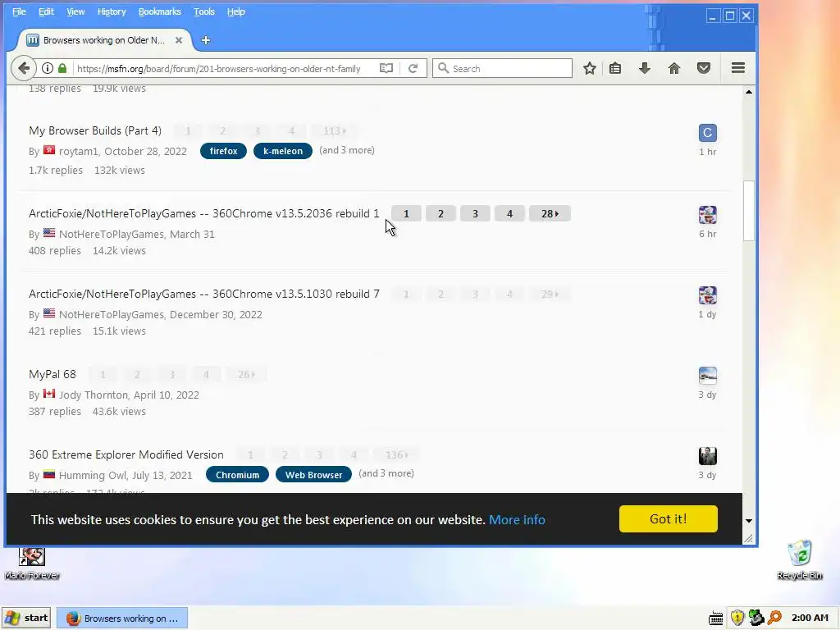
Task: Open the View menu
Action: click(x=75, y=11)
